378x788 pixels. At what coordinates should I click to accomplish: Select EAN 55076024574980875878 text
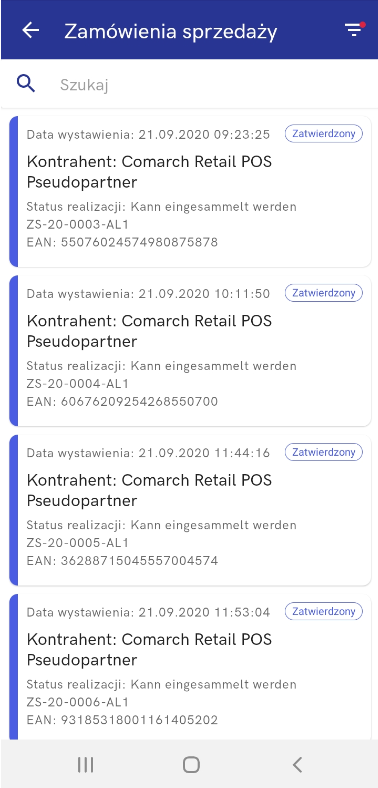(x=122, y=243)
